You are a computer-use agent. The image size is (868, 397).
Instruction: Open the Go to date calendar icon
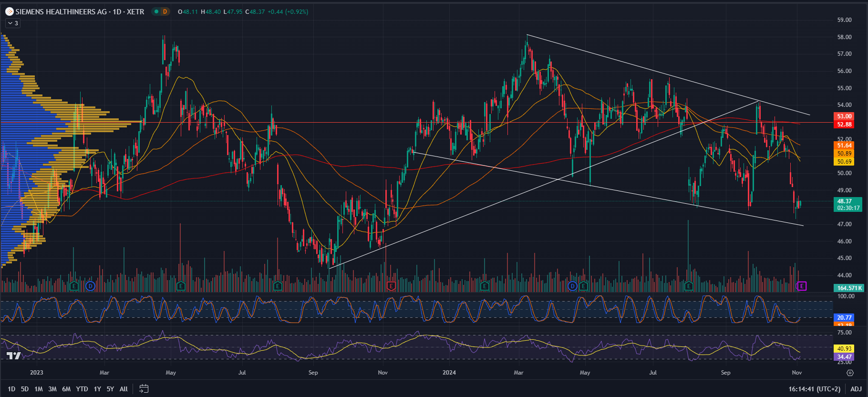point(144,389)
